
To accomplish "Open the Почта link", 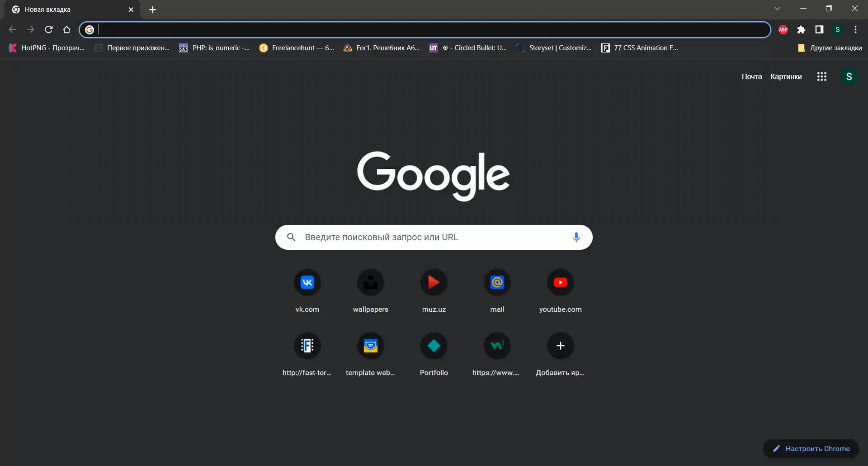I will click(752, 76).
